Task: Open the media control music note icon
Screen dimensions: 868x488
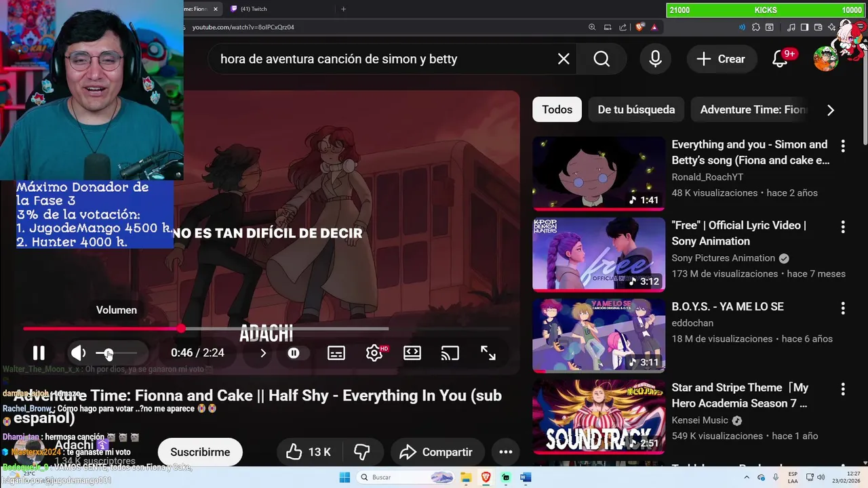Action: [791, 27]
